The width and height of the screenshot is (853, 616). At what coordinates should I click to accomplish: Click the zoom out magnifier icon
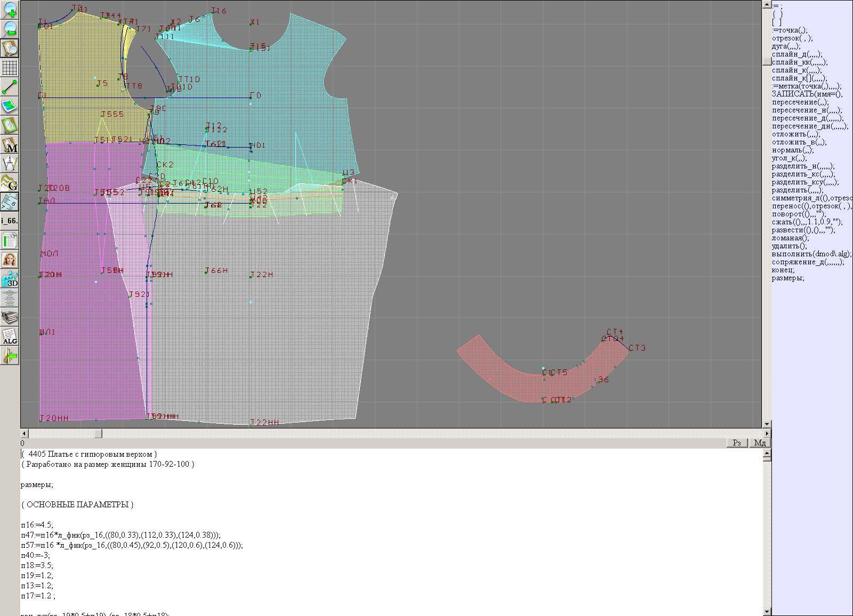[10, 28]
